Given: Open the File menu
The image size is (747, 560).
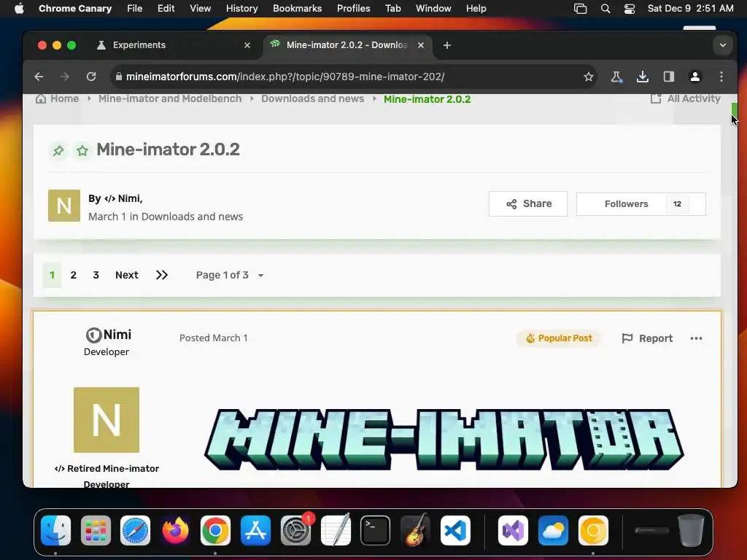Looking at the screenshot, I should coord(135,8).
